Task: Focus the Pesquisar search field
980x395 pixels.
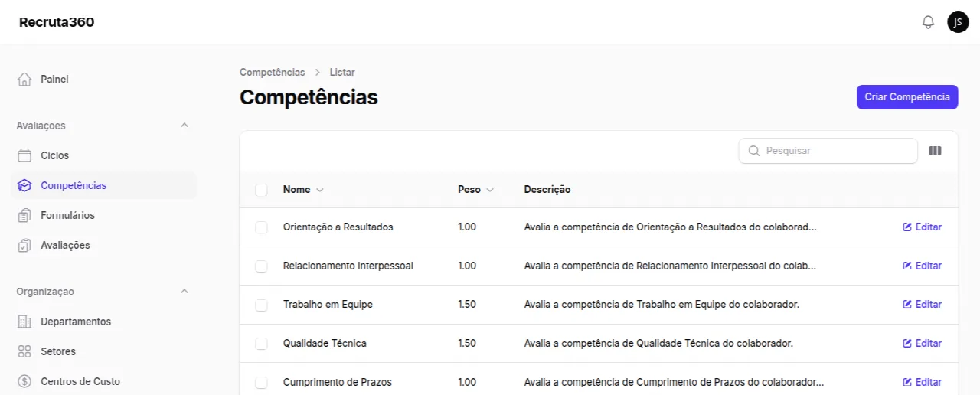Action: pos(828,151)
